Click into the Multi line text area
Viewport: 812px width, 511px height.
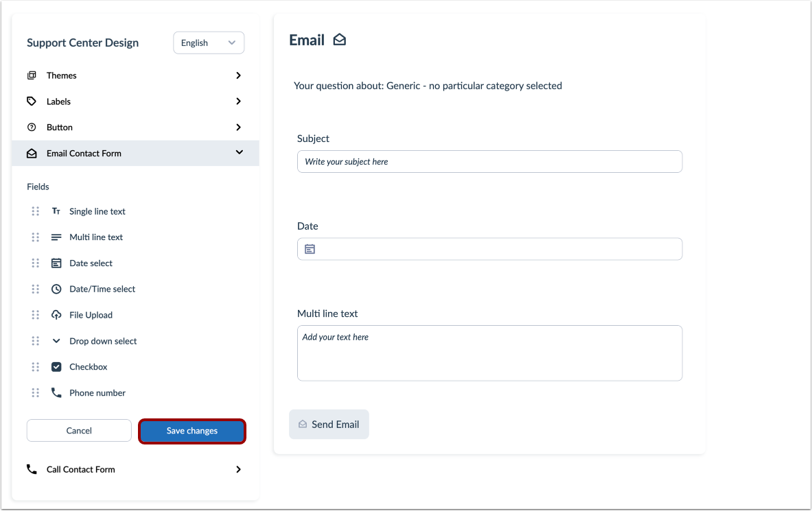(489, 353)
